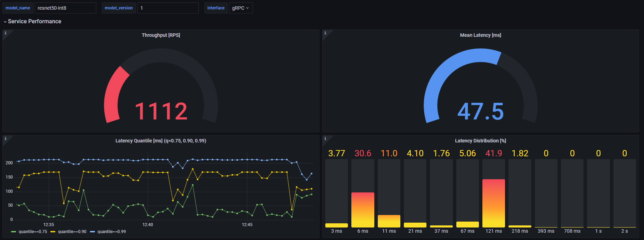Image resolution: width=644 pixels, height=240 pixels.
Task: Click the Throughput panel info icon
Action: (6, 33)
